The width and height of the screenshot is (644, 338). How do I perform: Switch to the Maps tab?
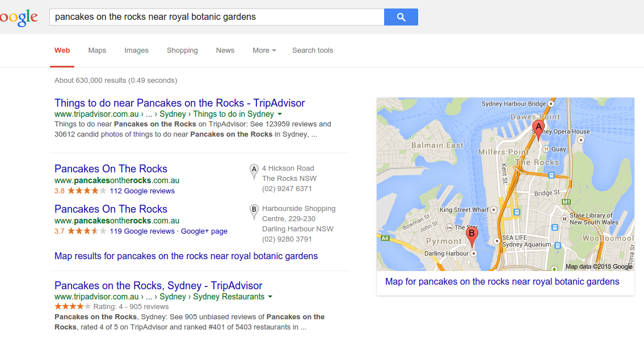pyautogui.click(x=97, y=50)
